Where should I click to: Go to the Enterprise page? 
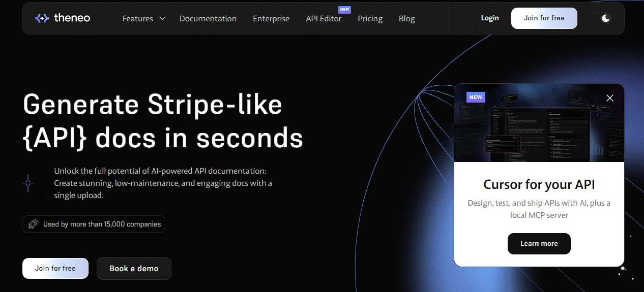click(x=271, y=18)
